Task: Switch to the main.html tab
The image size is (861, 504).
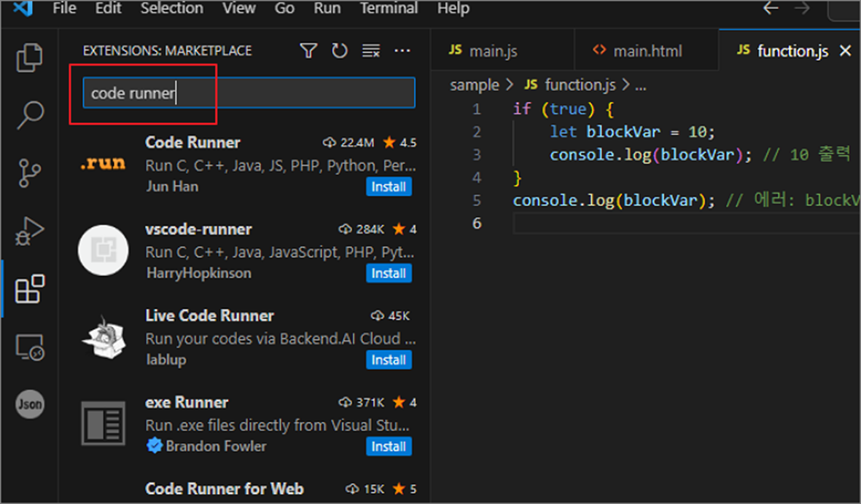Action: click(647, 51)
